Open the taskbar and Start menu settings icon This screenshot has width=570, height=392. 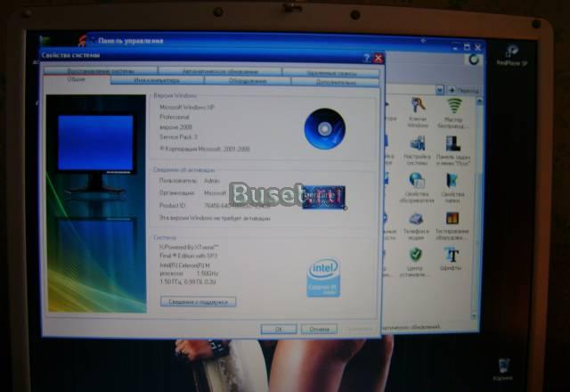[453, 151]
